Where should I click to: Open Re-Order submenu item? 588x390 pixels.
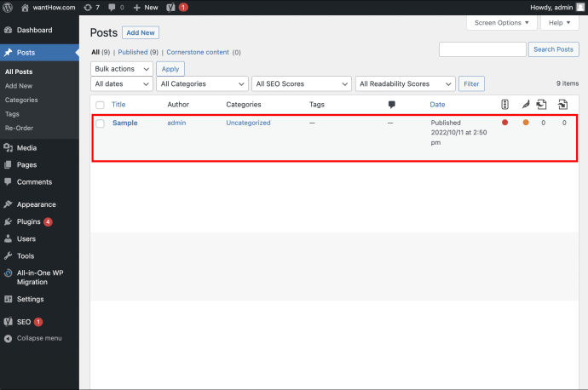[x=19, y=128]
